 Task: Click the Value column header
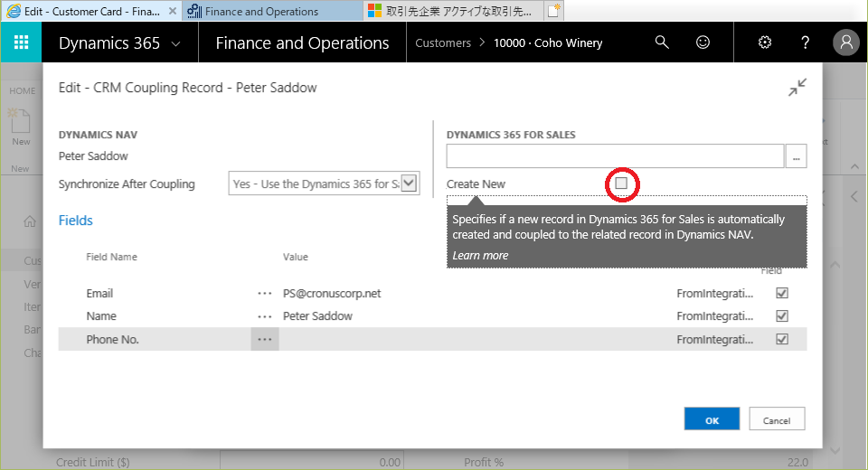click(295, 257)
